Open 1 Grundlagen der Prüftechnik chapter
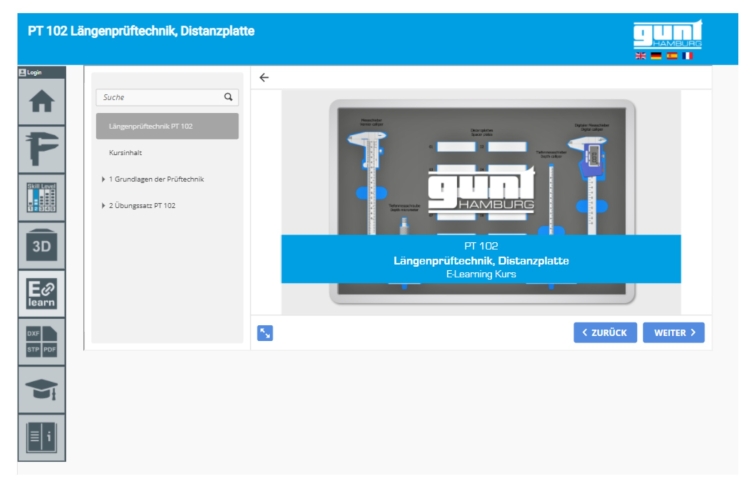The height and width of the screenshot is (488, 755). 156,179
